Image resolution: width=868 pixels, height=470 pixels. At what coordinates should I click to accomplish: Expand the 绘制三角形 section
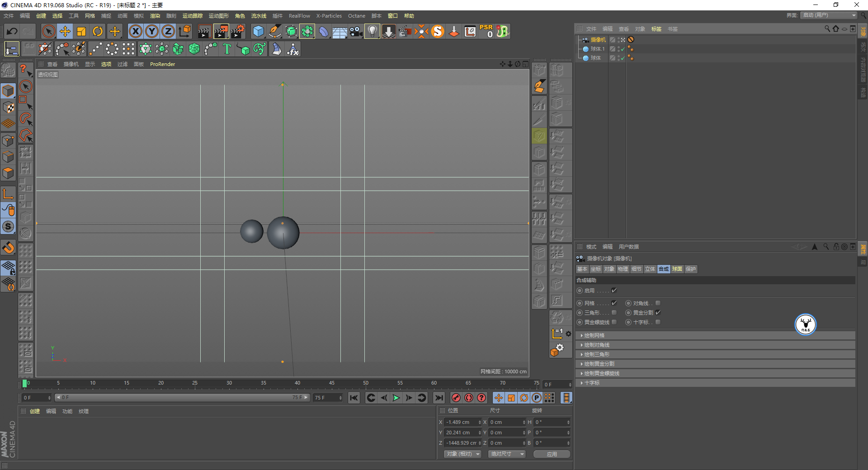(x=715, y=354)
